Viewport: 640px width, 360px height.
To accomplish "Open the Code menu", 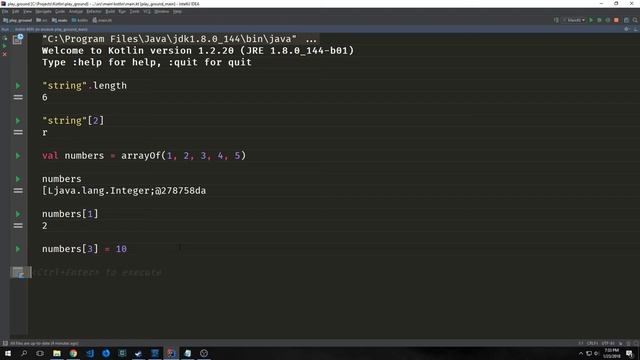I will point(60,11).
